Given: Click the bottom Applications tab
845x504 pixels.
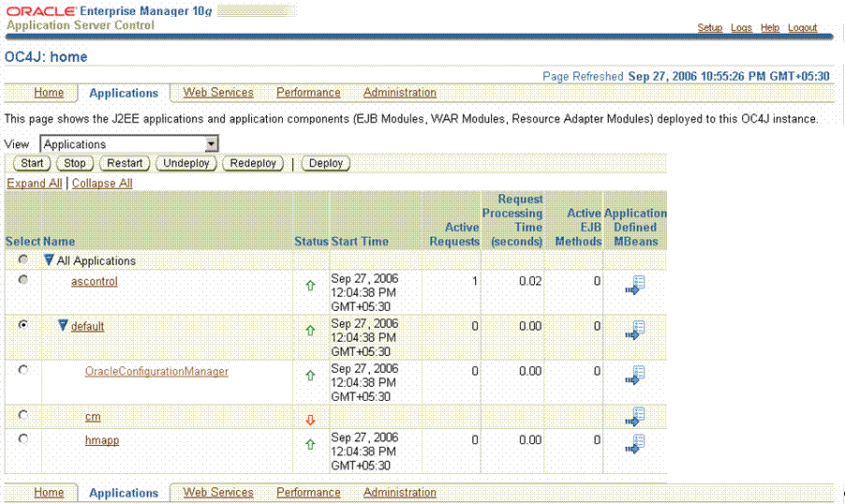Looking at the screenshot, I should 124,493.
